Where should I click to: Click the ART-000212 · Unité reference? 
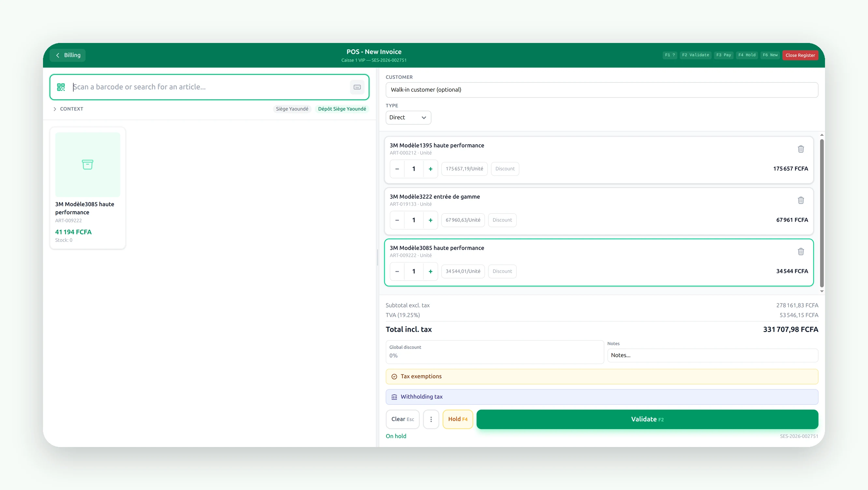tap(411, 153)
